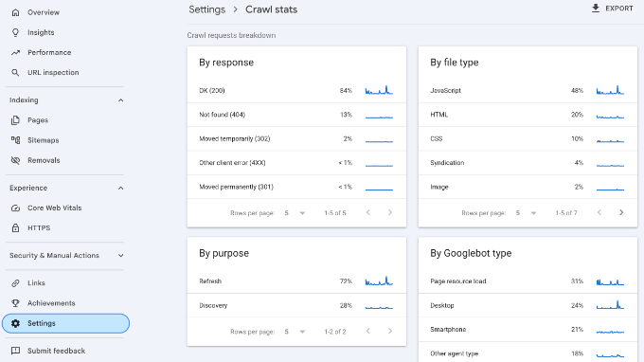This screenshot has height=362, width=644.
Task: Open the Smartphone Googlebot row
Action: coord(528,330)
